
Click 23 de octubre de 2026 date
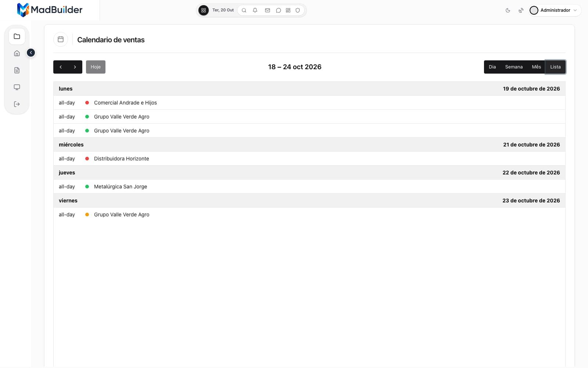point(531,201)
